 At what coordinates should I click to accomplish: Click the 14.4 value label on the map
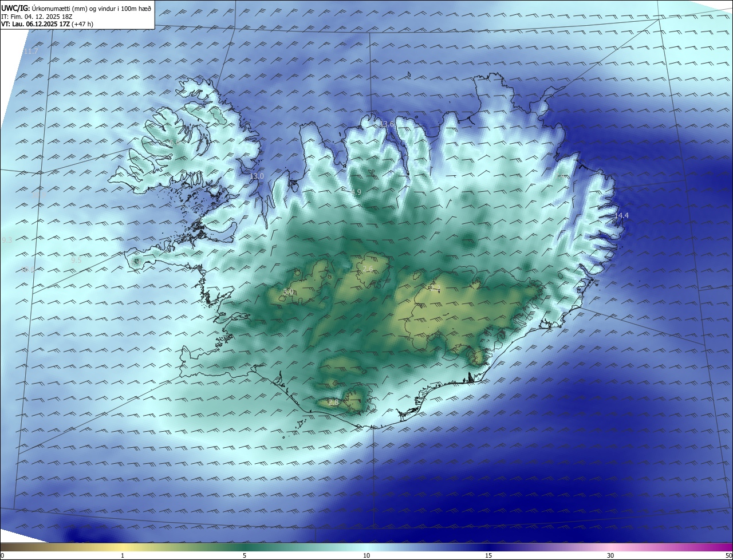tap(621, 216)
